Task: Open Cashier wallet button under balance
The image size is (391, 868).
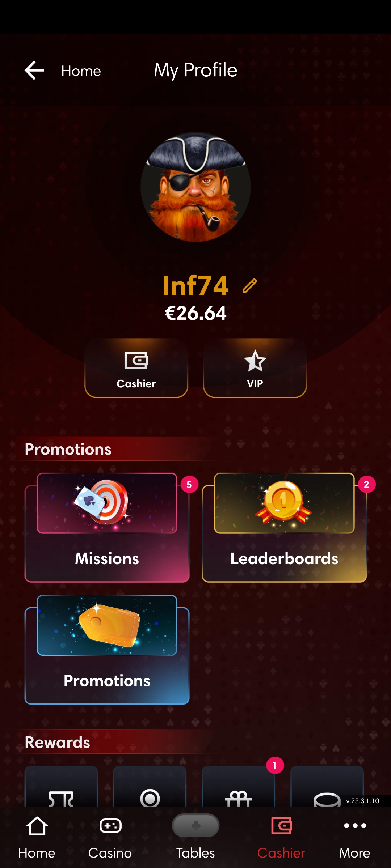Action: [136, 368]
